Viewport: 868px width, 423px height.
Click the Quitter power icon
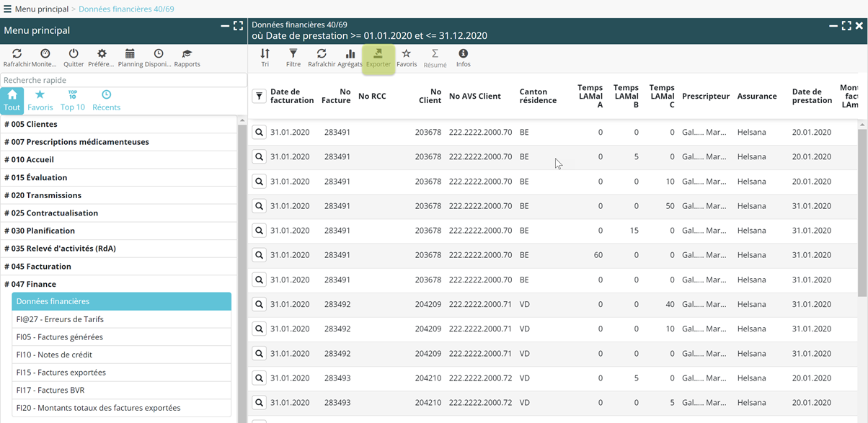[x=74, y=58]
